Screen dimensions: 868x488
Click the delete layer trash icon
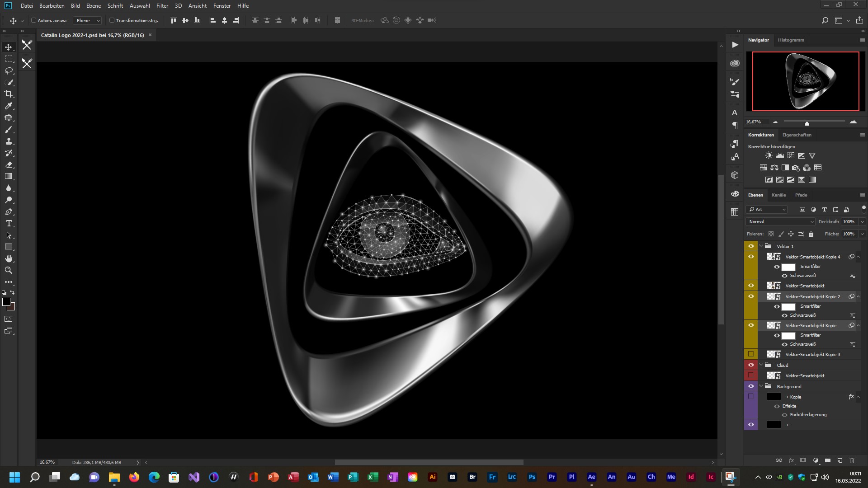click(x=852, y=460)
